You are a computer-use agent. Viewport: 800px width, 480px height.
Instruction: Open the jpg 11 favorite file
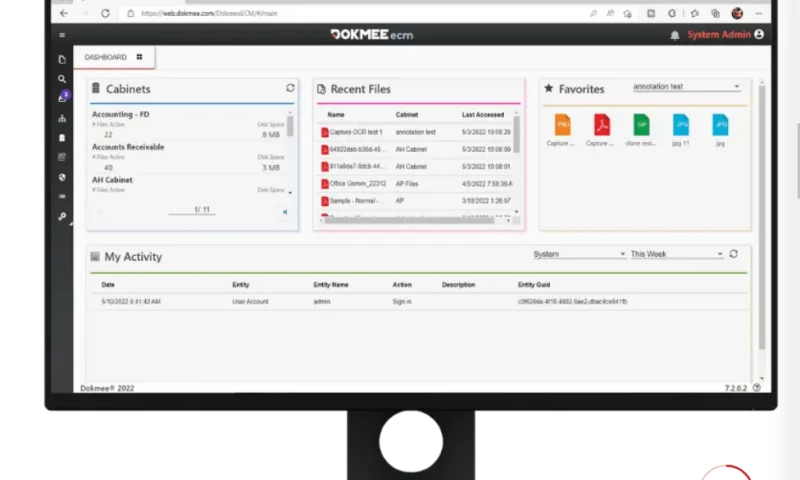pyautogui.click(x=681, y=125)
